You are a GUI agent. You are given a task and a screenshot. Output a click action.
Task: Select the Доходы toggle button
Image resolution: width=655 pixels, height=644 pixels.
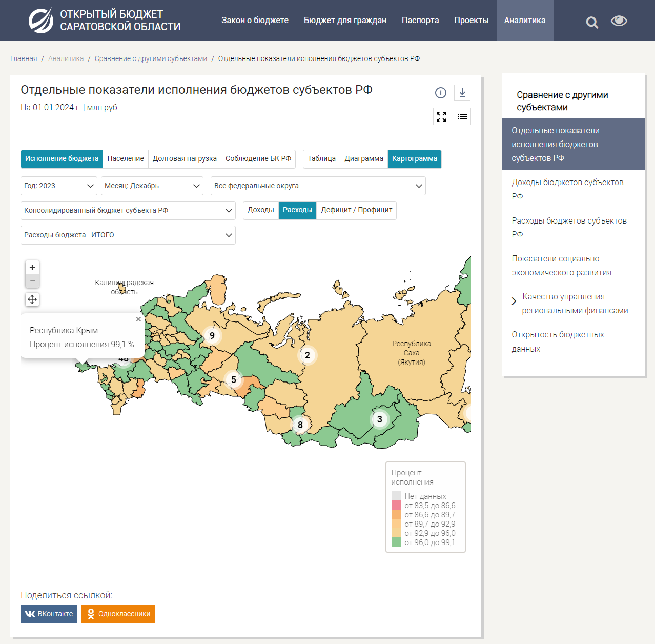click(261, 210)
